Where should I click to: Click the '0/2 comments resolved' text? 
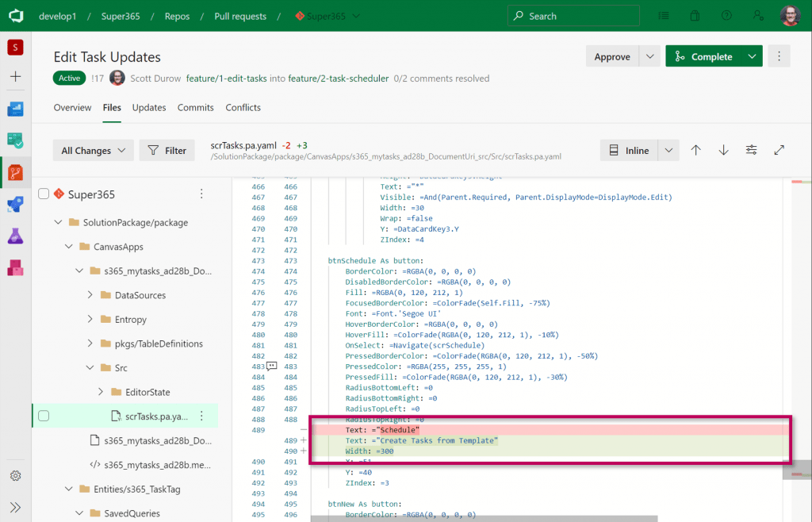tap(441, 79)
